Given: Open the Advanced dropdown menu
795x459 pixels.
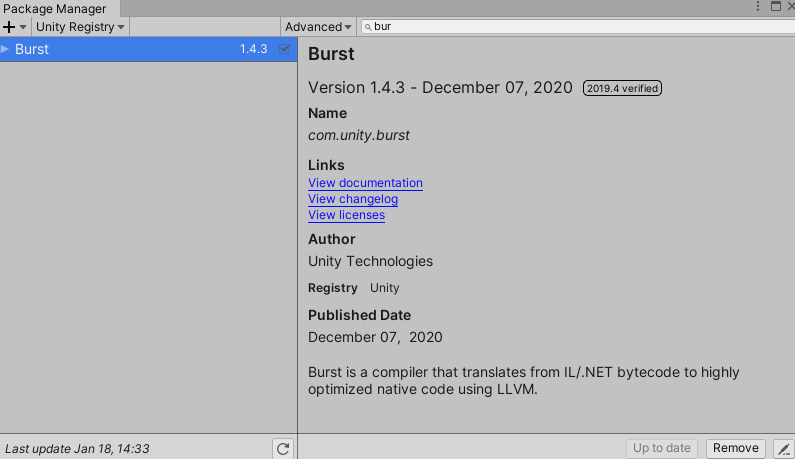Looking at the screenshot, I should (318, 27).
